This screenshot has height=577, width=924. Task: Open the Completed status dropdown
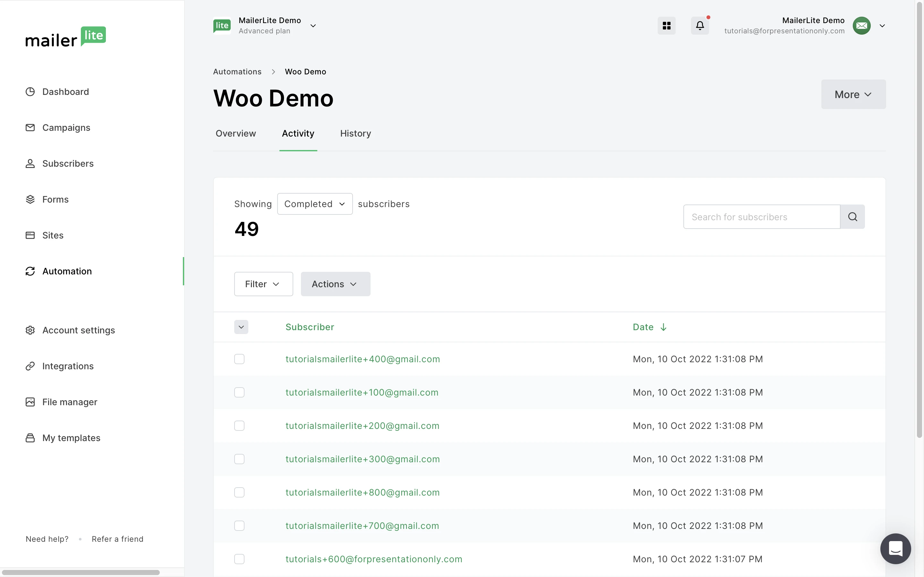[x=315, y=204]
